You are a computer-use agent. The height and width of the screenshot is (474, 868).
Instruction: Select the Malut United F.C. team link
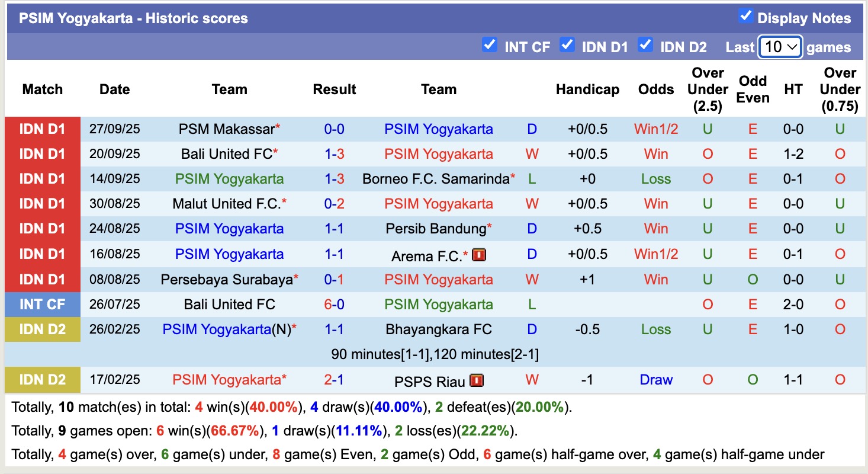pos(226,204)
